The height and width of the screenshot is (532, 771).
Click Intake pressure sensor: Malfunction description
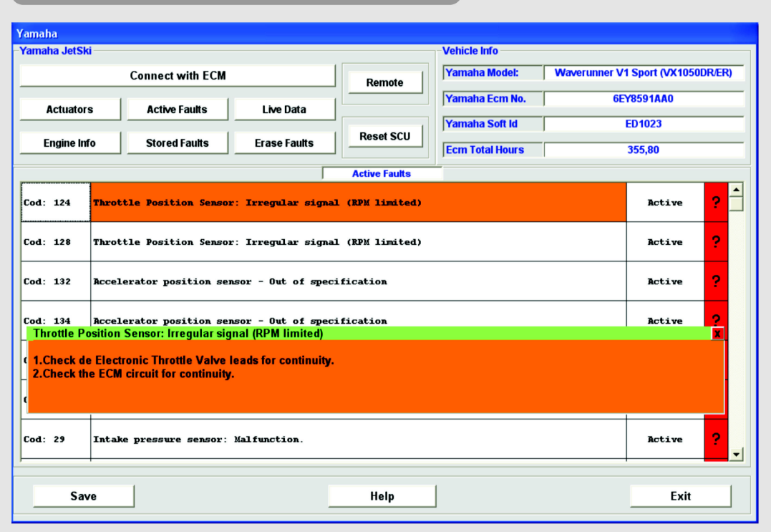tap(359, 439)
